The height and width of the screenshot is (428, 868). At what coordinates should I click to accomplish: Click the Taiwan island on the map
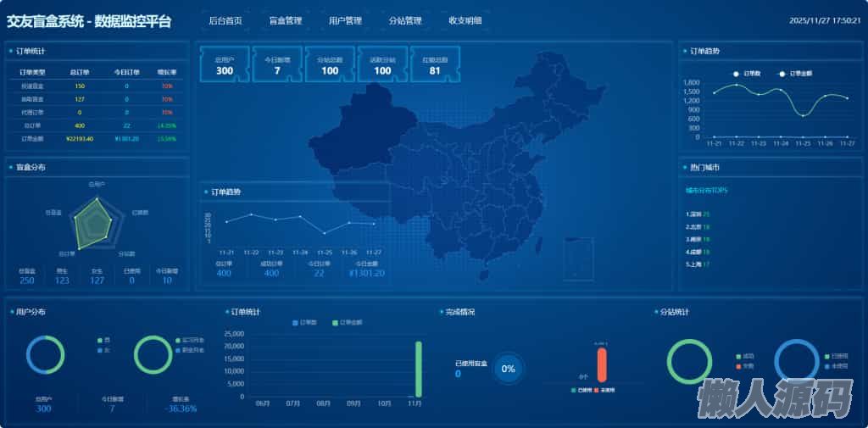point(539,246)
